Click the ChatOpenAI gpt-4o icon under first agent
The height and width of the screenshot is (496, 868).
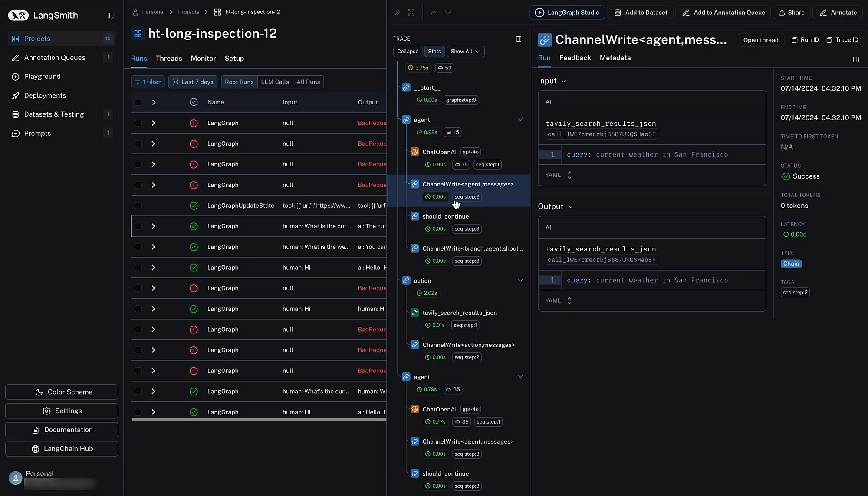[x=414, y=152]
